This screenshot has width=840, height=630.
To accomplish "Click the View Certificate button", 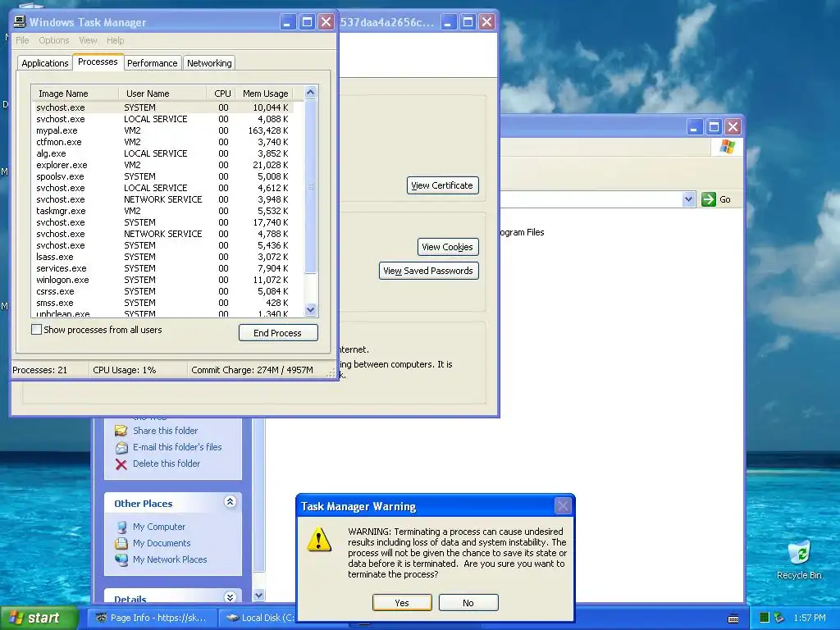I will (442, 185).
